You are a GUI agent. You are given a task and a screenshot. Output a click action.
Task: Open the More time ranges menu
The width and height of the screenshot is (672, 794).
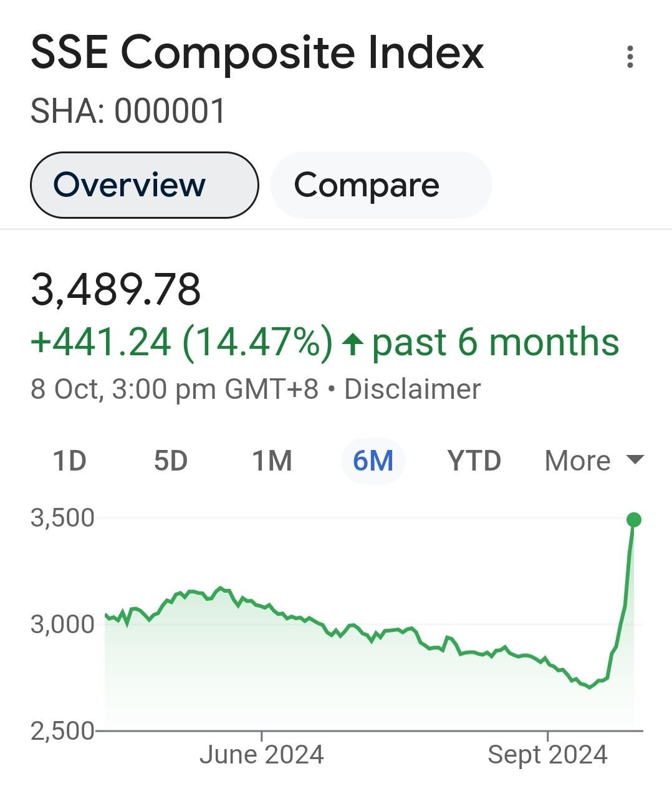coord(594,461)
